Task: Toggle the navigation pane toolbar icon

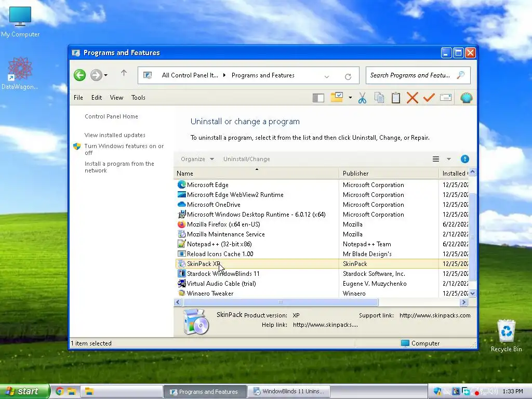Action: (x=318, y=98)
